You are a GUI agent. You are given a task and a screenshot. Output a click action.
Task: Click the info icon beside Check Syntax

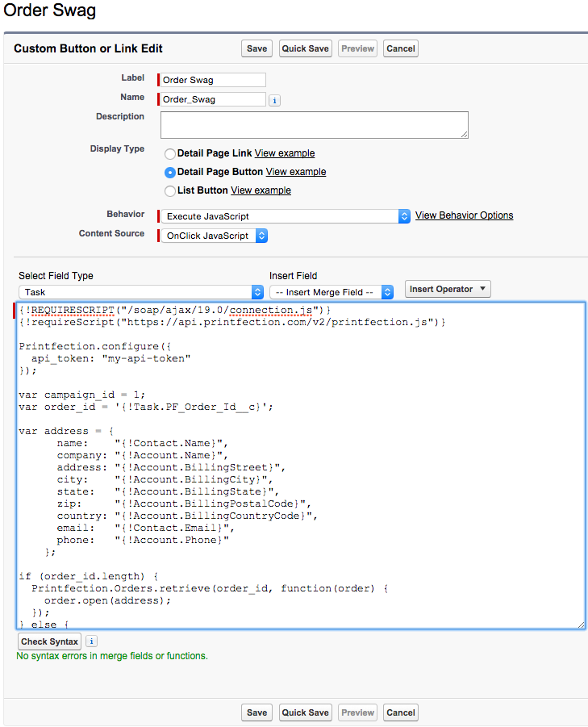tap(92, 641)
